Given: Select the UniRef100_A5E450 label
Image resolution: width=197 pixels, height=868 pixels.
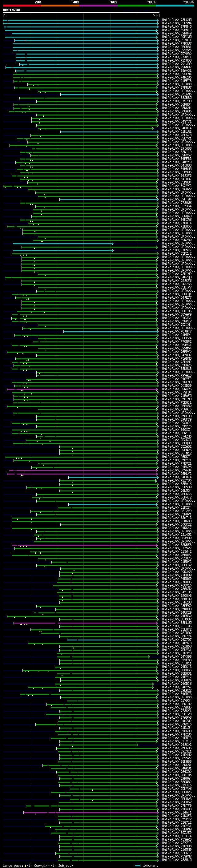Looking at the screenshot, I should coord(177,406).
